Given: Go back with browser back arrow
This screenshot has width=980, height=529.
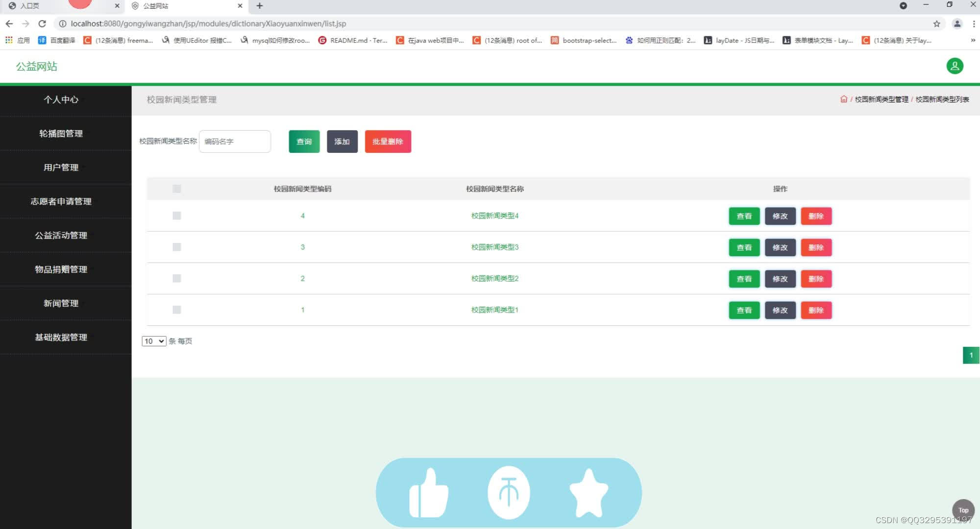Looking at the screenshot, I should [x=9, y=24].
